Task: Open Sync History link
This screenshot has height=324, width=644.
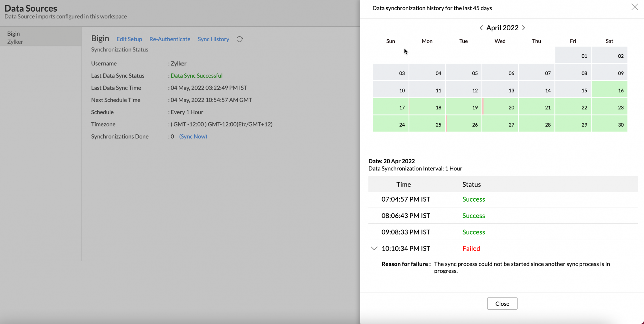Action: coord(213,39)
